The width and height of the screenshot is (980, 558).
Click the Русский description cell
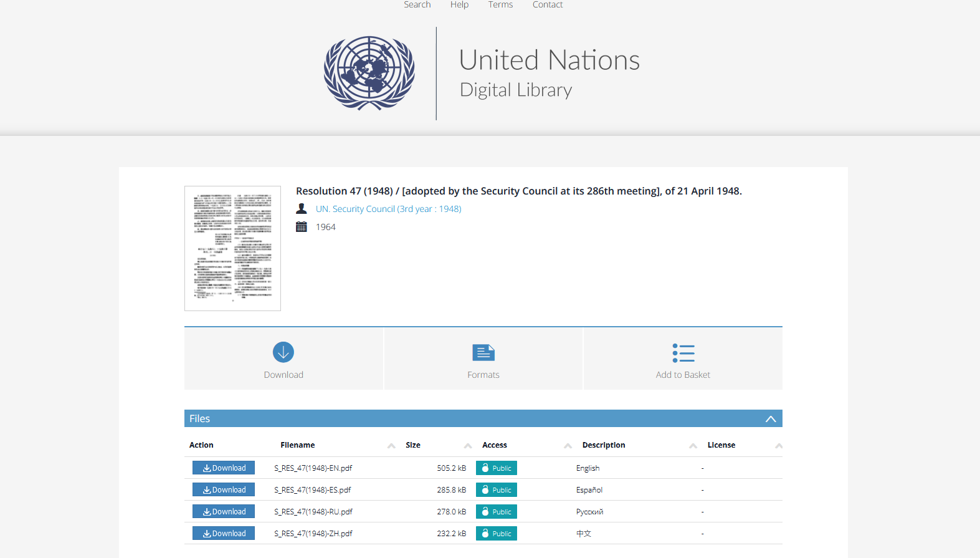click(590, 512)
